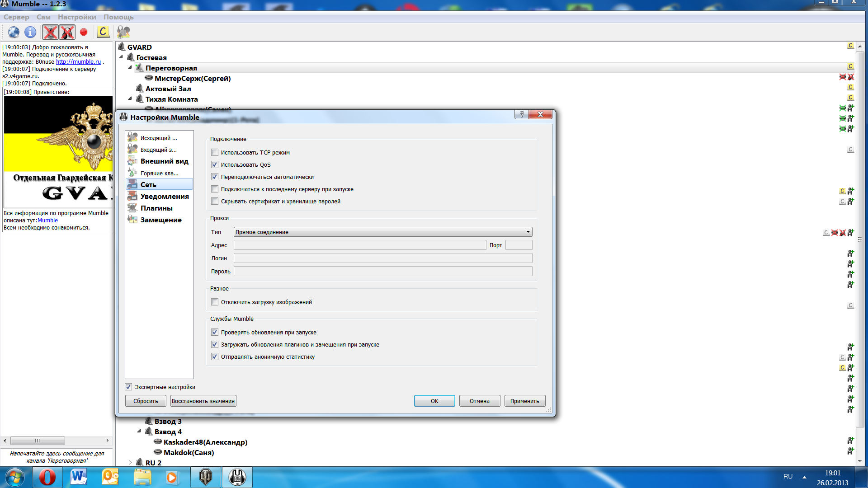Turn off the Expert settings checkbox
This screenshot has height=488, width=868.
128,387
